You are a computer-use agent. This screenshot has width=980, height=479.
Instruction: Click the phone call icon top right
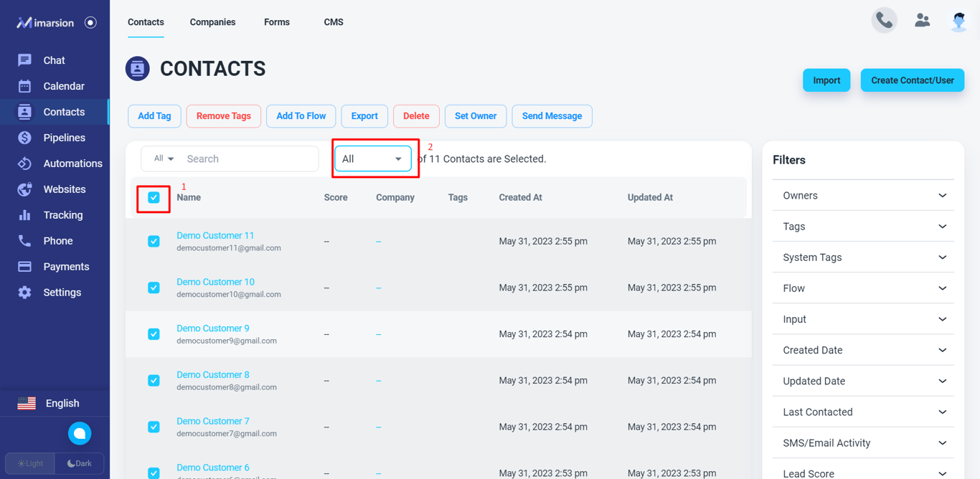click(885, 21)
